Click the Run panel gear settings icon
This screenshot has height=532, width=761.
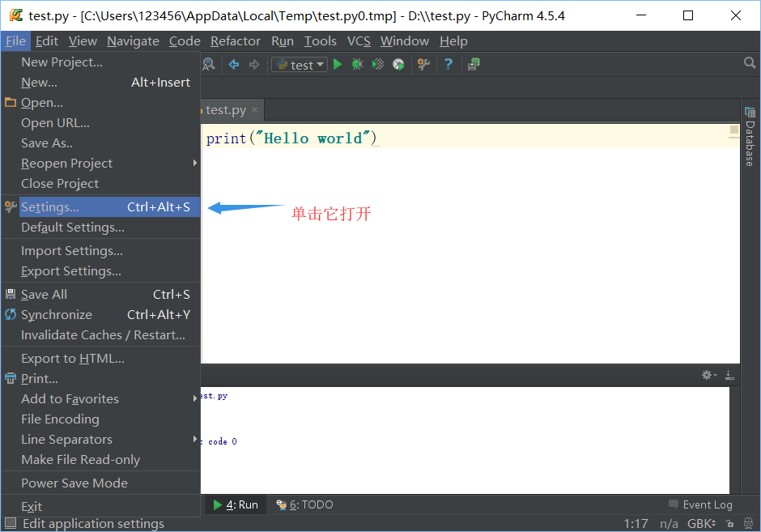click(708, 375)
